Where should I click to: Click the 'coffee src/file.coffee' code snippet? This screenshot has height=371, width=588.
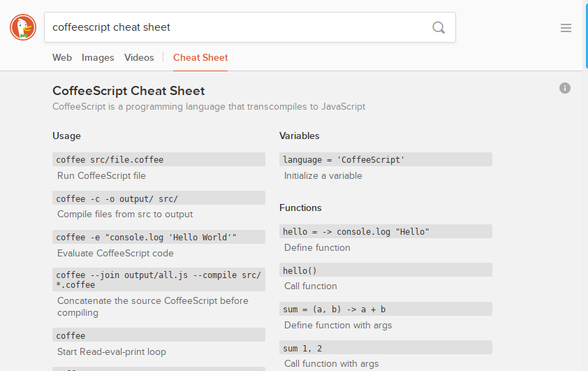click(159, 159)
